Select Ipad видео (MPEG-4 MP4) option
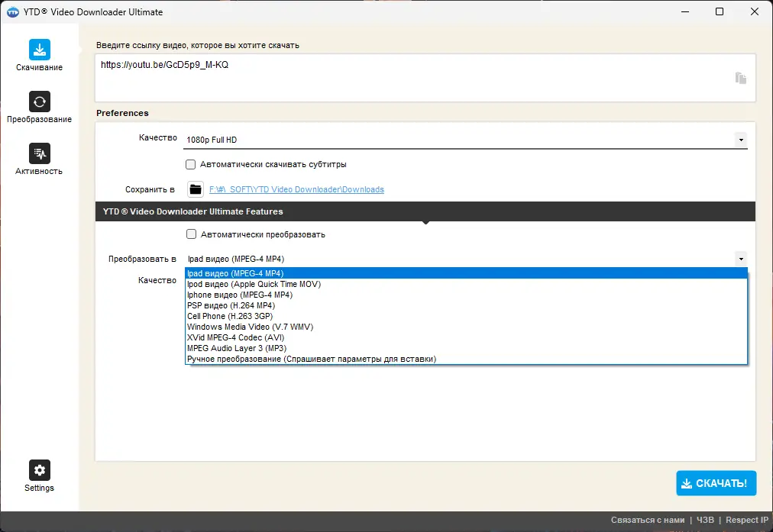This screenshot has height=532, width=773. pos(467,273)
